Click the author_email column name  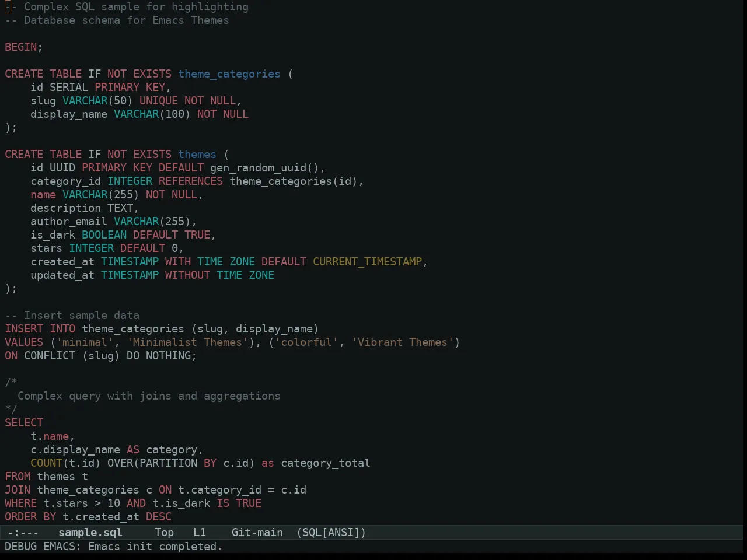pyautogui.click(x=69, y=222)
